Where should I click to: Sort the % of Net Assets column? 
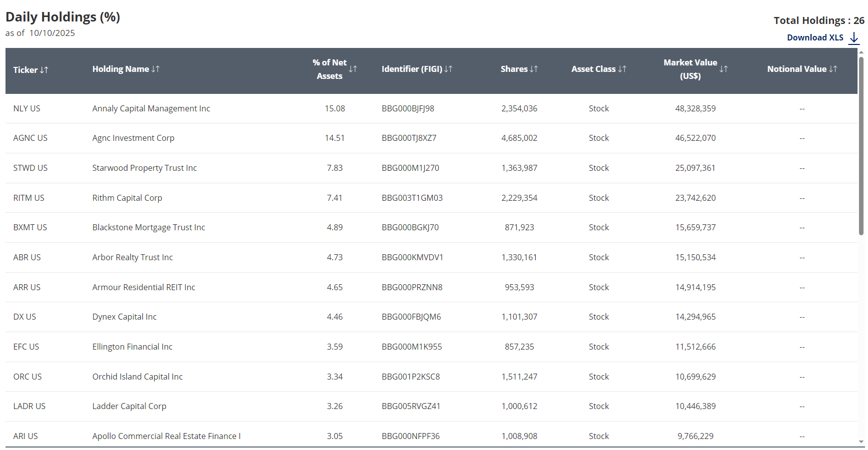pyautogui.click(x=353, y=69)
